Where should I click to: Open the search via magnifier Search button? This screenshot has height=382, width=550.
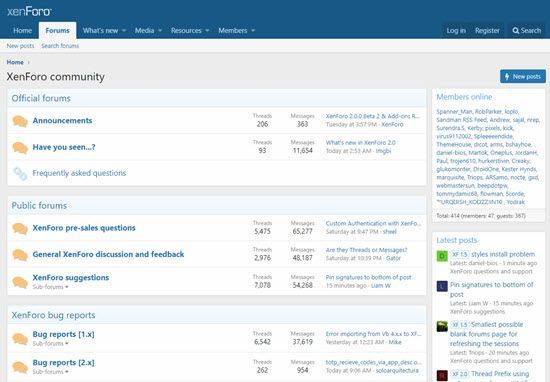(526, 31)
